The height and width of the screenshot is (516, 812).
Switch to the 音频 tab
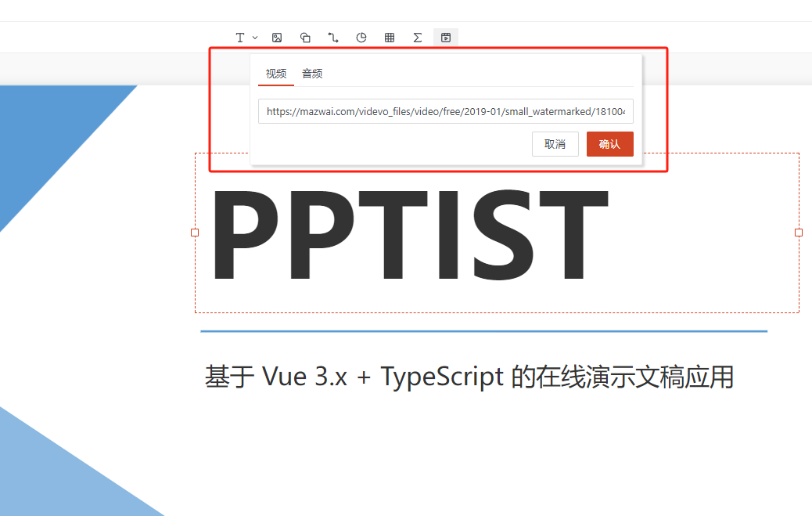[x=312, y=74]
